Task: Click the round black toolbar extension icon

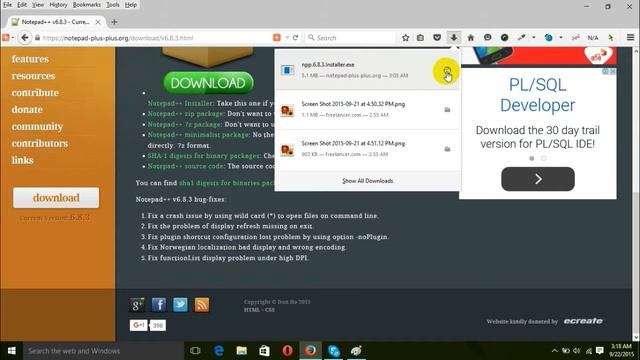Action: pos(504,38)
